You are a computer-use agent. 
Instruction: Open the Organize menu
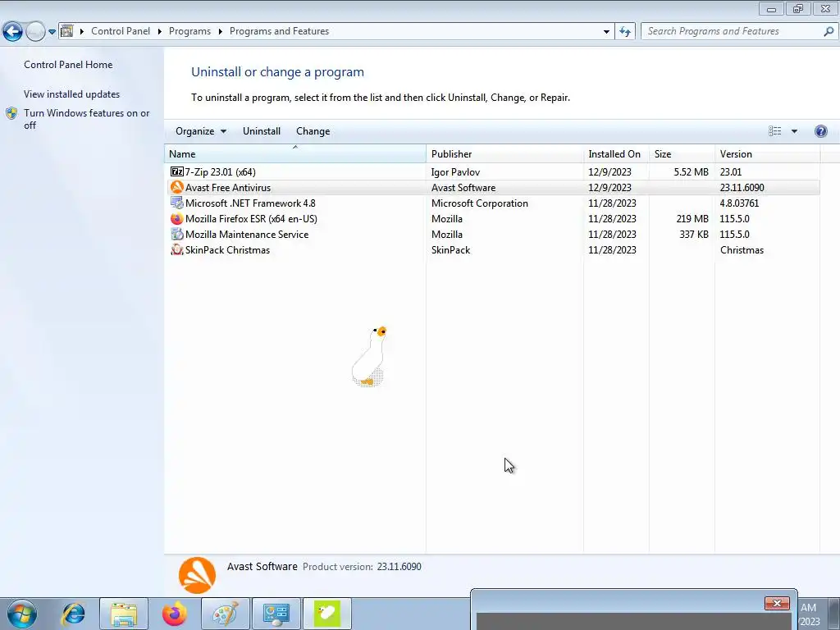point(201,131)
